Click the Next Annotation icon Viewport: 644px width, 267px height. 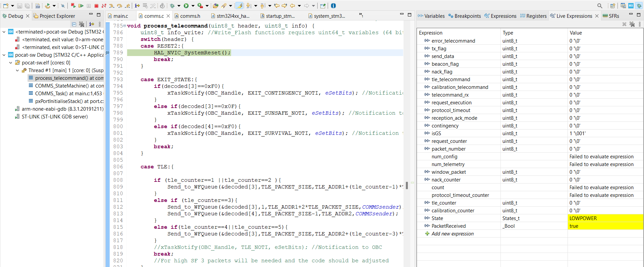[x=249, y=6]
